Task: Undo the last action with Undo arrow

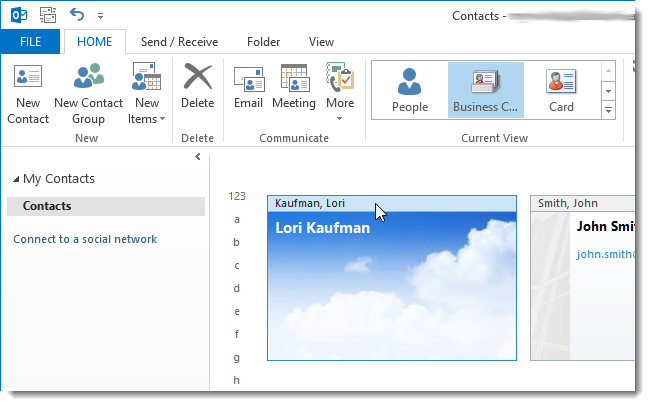Action: click(77, 15)
